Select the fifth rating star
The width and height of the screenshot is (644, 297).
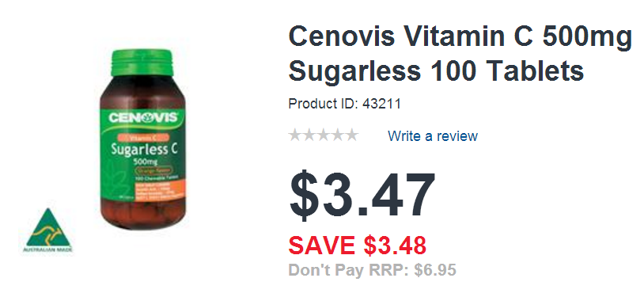pos(351,135)
